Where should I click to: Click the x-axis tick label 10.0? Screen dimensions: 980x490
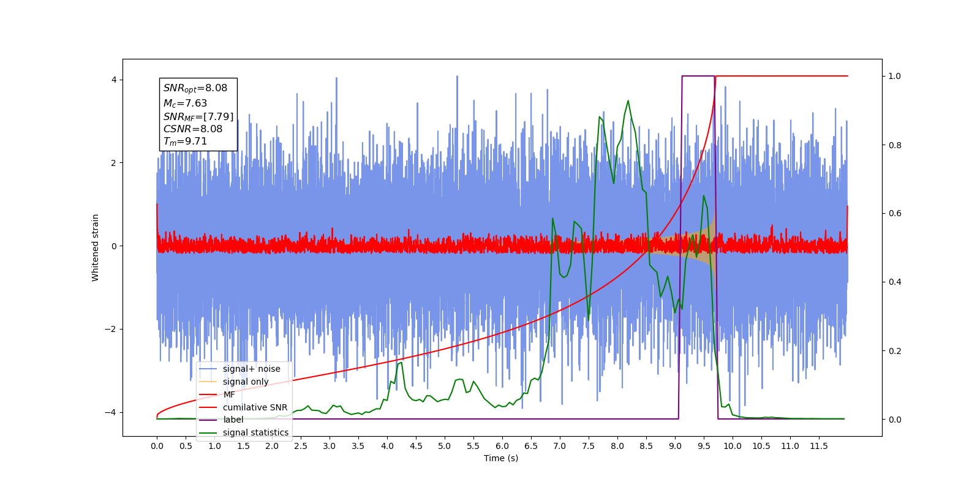(733, 446)
